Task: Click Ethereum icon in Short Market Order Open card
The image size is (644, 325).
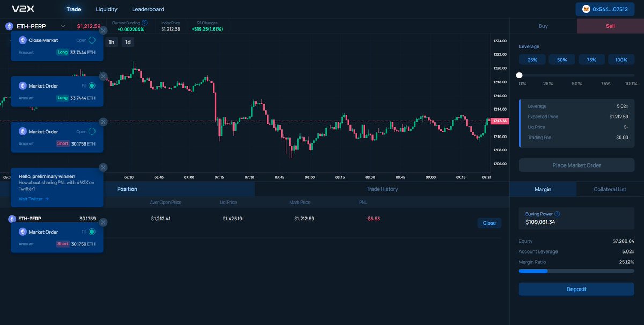Action: 23,131
